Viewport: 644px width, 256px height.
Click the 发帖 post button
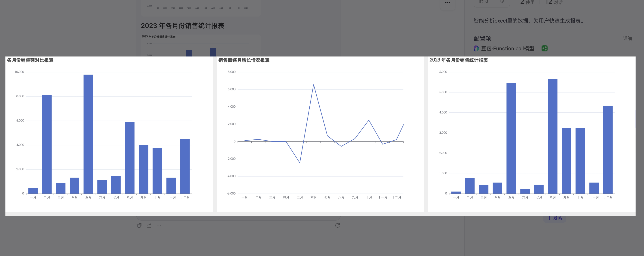(554, 218)
